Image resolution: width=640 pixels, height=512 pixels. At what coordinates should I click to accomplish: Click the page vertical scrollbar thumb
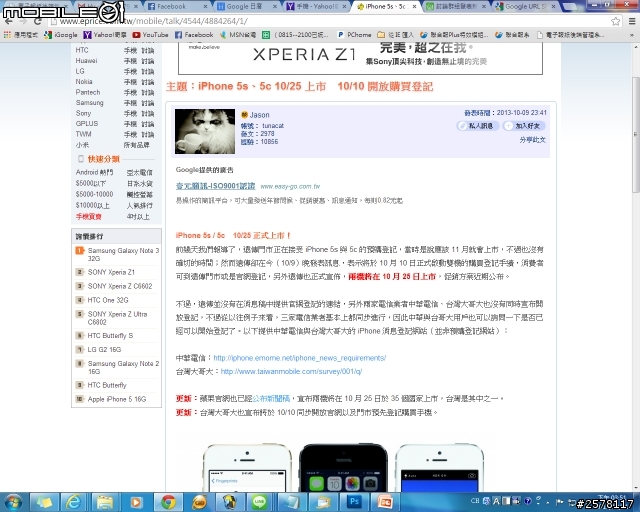[636, 135]
